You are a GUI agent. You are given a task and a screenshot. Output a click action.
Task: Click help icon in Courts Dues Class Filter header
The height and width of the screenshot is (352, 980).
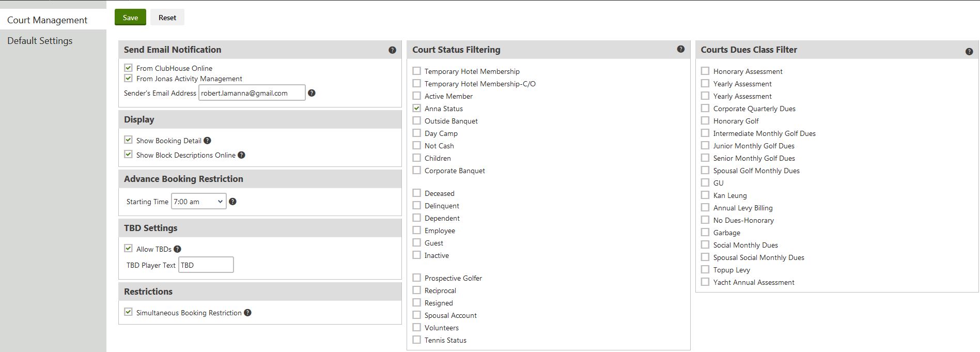pyautogui.click(x=969, y=52)
